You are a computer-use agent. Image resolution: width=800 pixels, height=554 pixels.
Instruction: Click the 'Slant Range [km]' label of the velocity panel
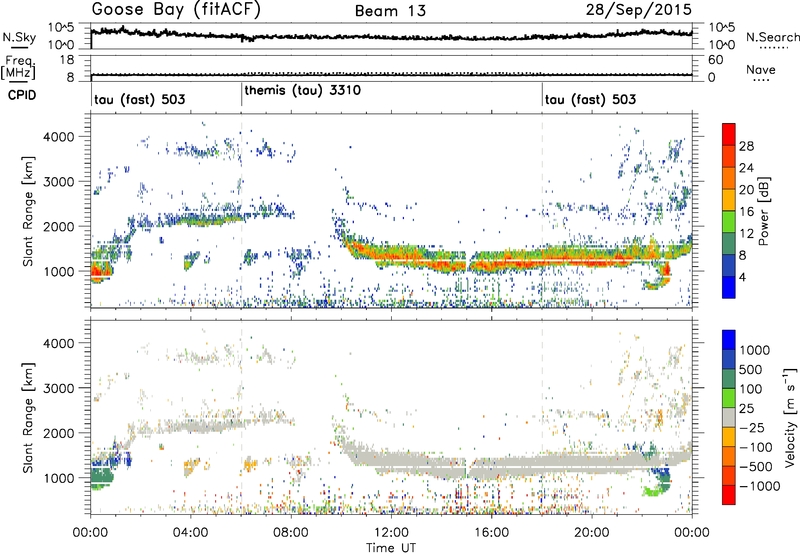(28, 417)
